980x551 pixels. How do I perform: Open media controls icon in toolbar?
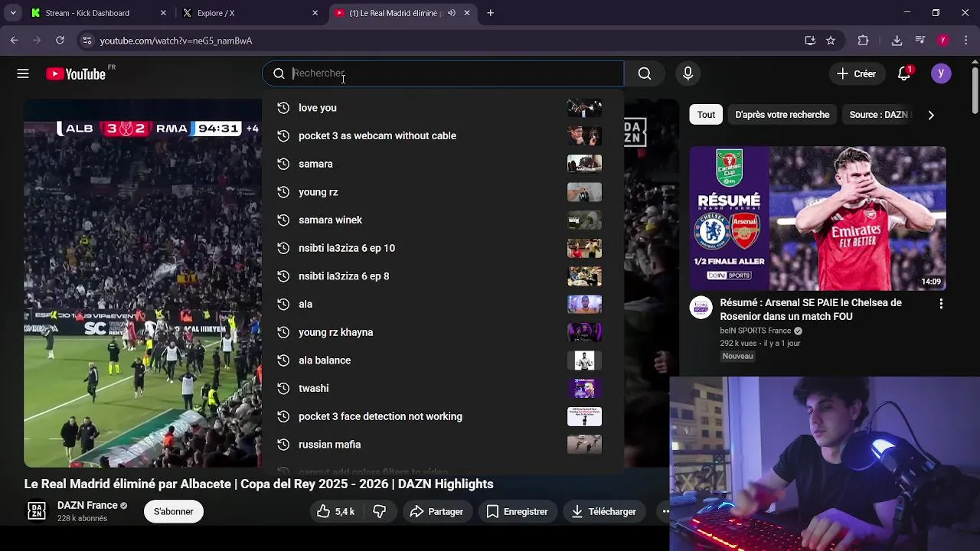coord(920,41)
